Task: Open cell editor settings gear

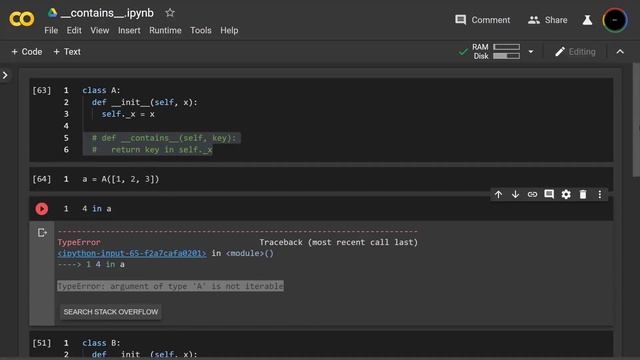Action: click(566, 194)
